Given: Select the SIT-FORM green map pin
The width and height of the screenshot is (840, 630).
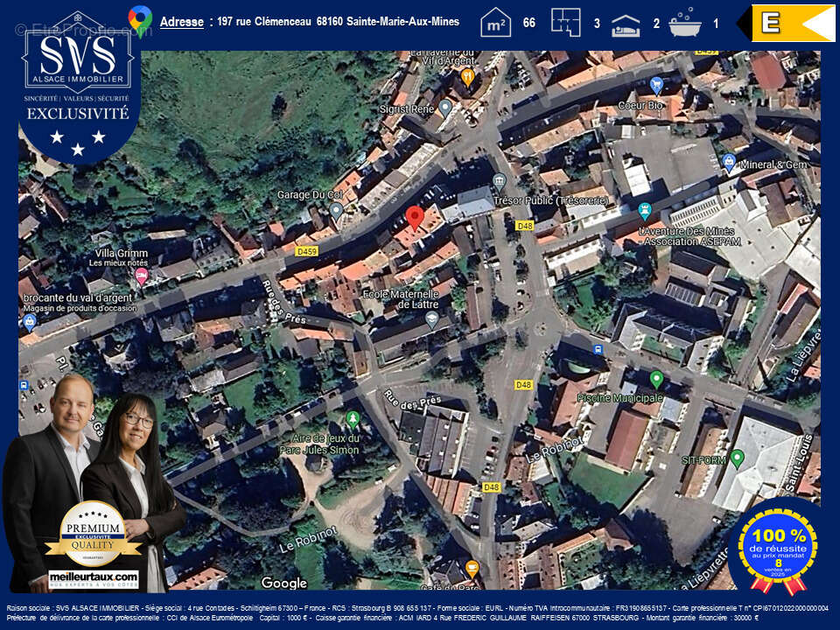Looking at the screenshot, I should [x=737, y=458].
